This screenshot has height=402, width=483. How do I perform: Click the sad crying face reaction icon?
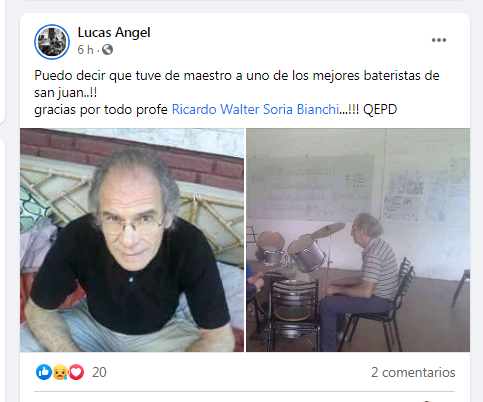coord(60,372)
